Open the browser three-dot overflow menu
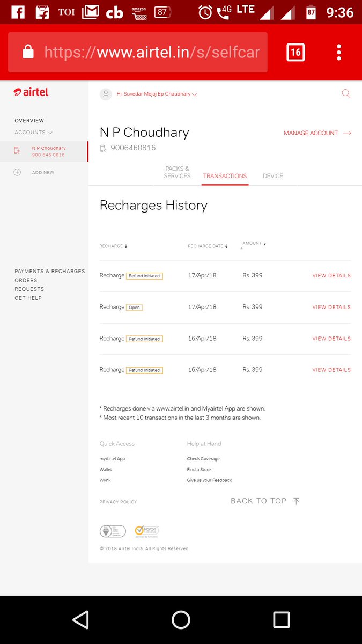Image resolution: width=362 pixels, height=644 pixels. click(339, 53)
